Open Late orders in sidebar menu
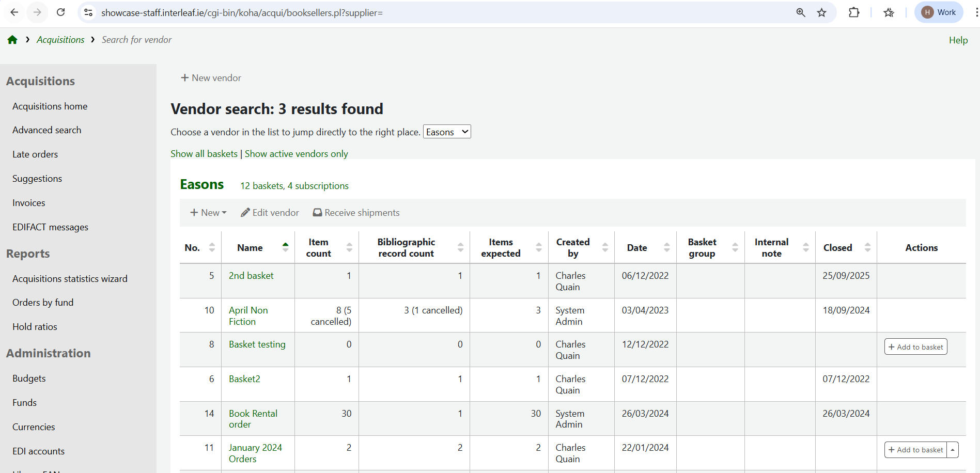 [35, 154]
